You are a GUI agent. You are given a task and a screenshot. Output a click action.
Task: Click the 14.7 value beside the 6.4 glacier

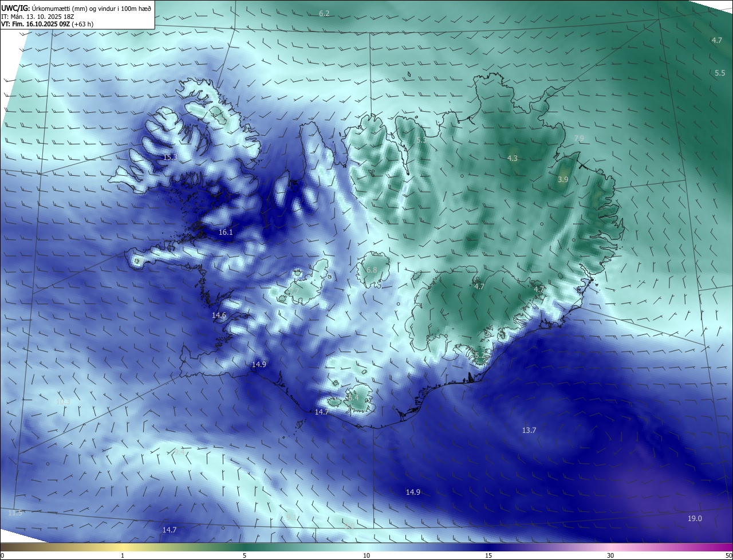(x=321, y=412)
